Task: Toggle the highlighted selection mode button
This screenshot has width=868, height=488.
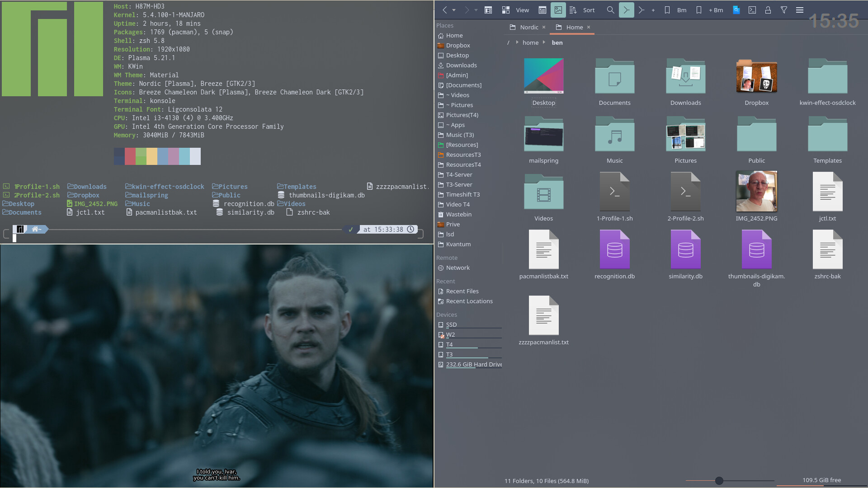Action: pos(626,10)
